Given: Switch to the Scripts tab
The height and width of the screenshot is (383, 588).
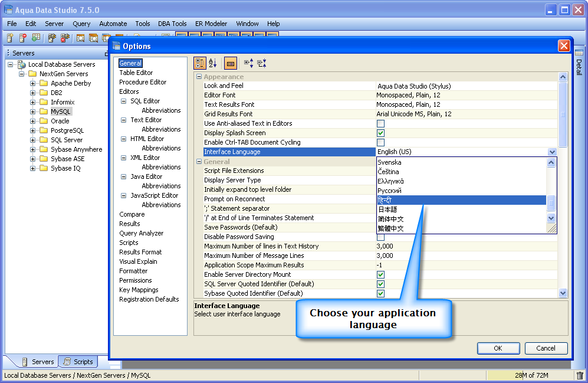Looking at the screenshot, I should (x=78, y=362).
